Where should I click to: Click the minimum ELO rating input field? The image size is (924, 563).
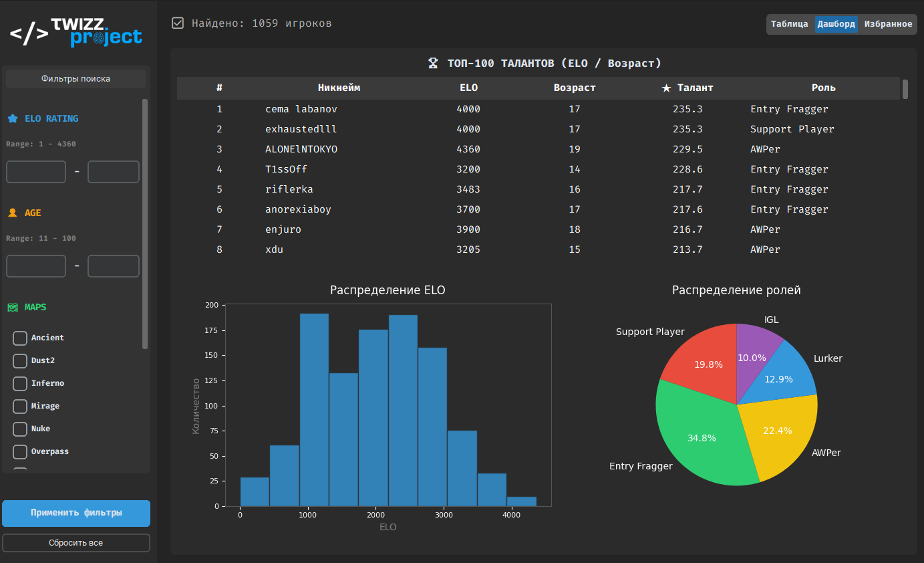tap(36, 172)
